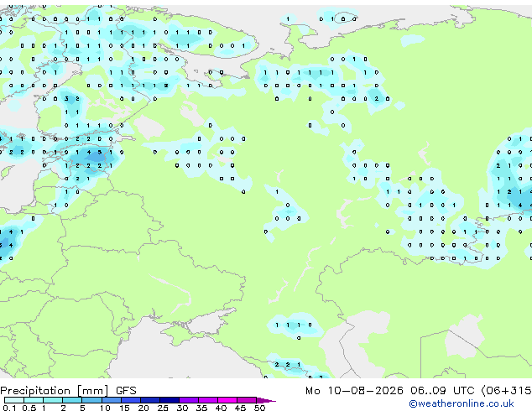
Task: Click the '40' legend scale label
Action: (221, 408)
